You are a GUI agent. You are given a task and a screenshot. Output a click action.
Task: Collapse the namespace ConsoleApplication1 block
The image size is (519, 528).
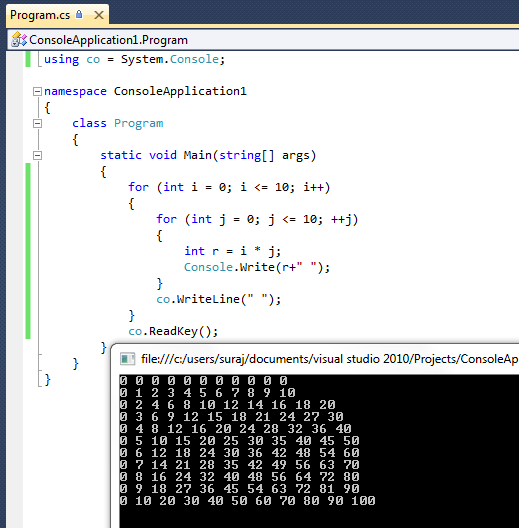[x=37, y=91]
